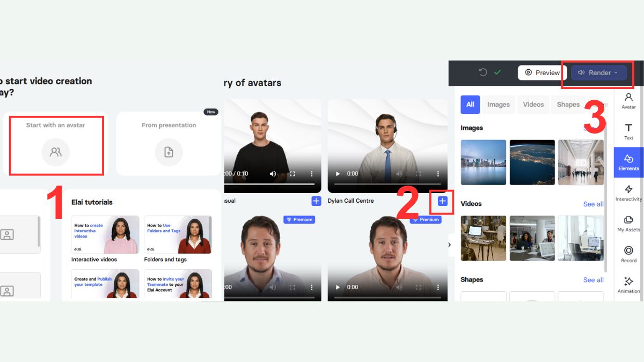Select the All filter tab

470,105
